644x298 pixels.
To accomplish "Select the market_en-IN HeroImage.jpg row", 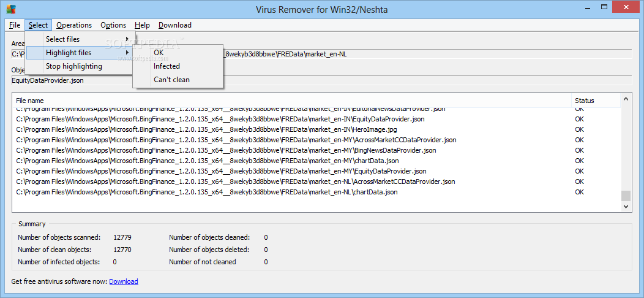I will (x=316, y=129).
